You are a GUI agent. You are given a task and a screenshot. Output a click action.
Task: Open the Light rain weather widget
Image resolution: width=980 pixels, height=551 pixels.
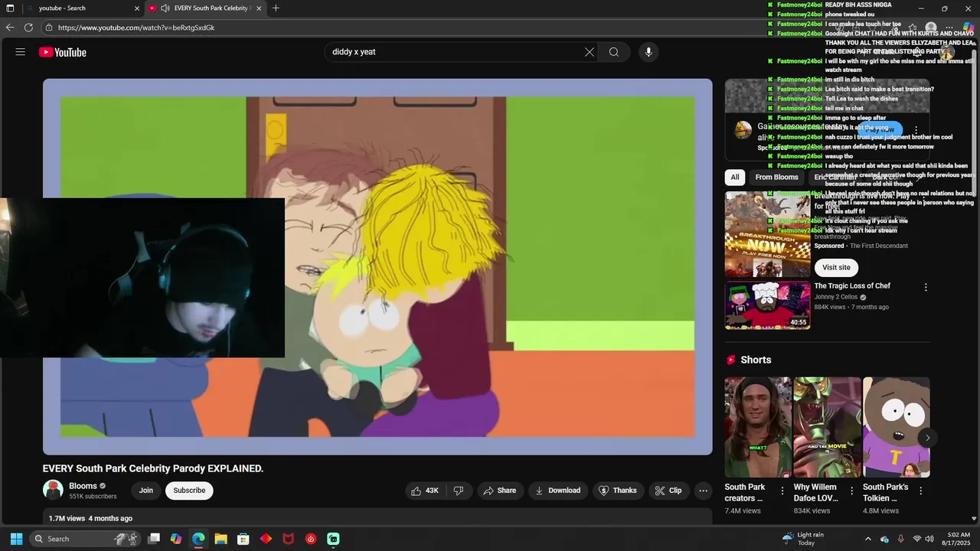pyautogui.click(x=802, y=539)
